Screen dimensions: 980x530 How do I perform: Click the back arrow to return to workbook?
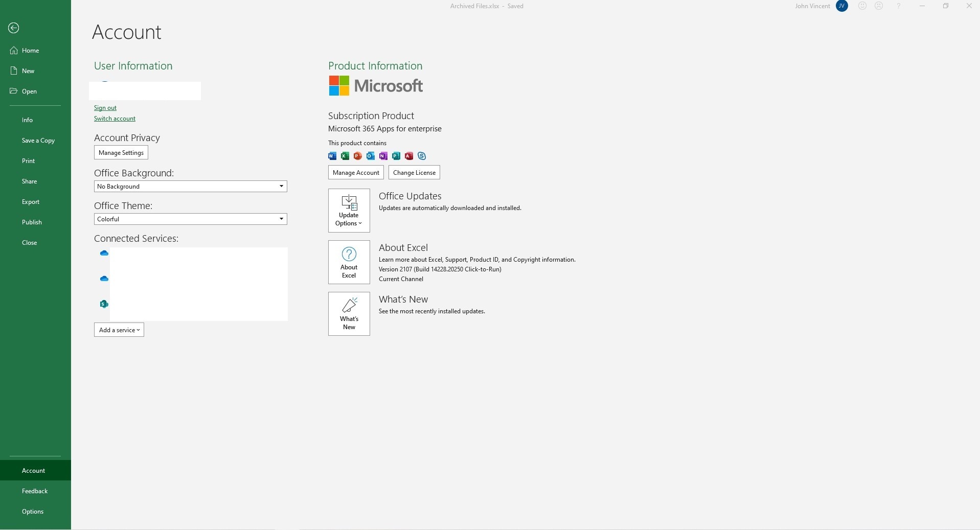coord(14,28)
